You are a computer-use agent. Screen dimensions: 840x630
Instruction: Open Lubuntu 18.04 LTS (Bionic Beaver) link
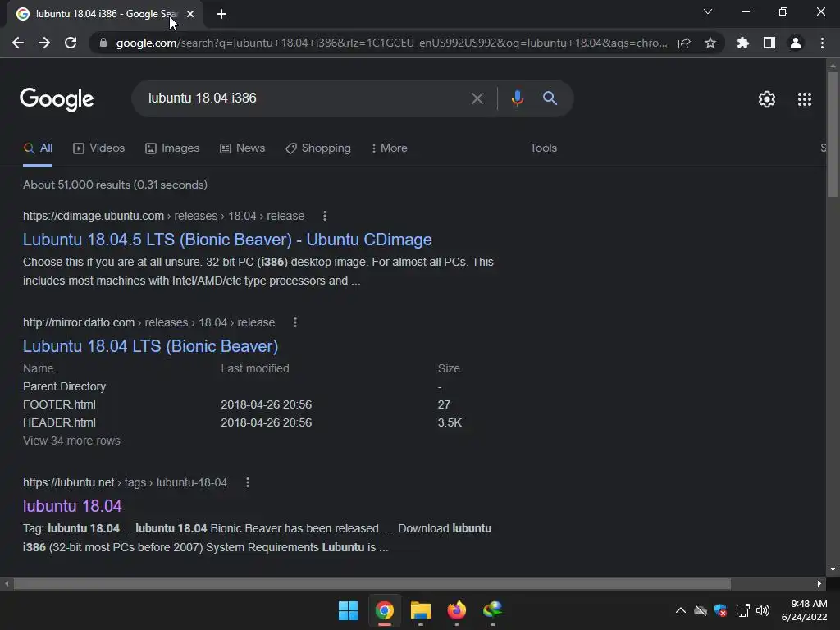click(151, 346)
